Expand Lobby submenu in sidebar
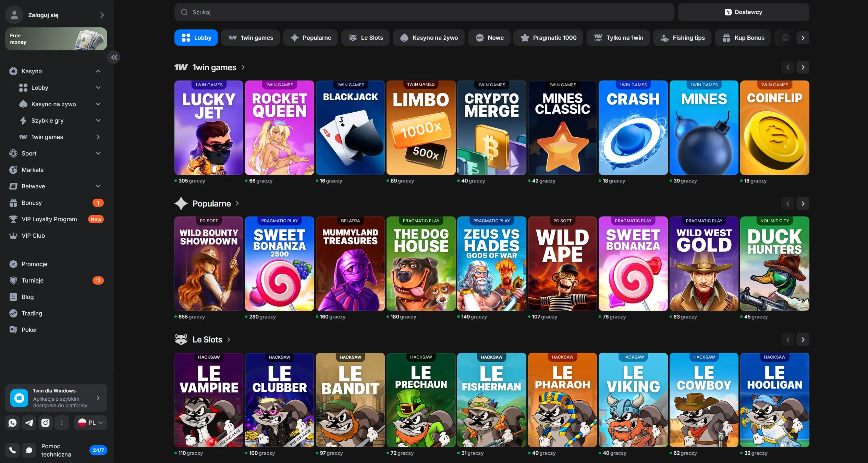 pos(98,88)
